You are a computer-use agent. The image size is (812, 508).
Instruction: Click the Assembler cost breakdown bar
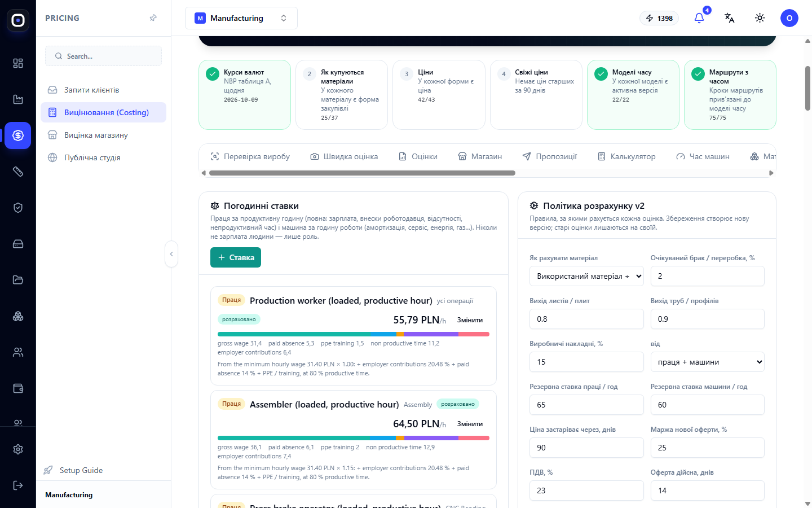pyautogui.click(x=354, y=438)
